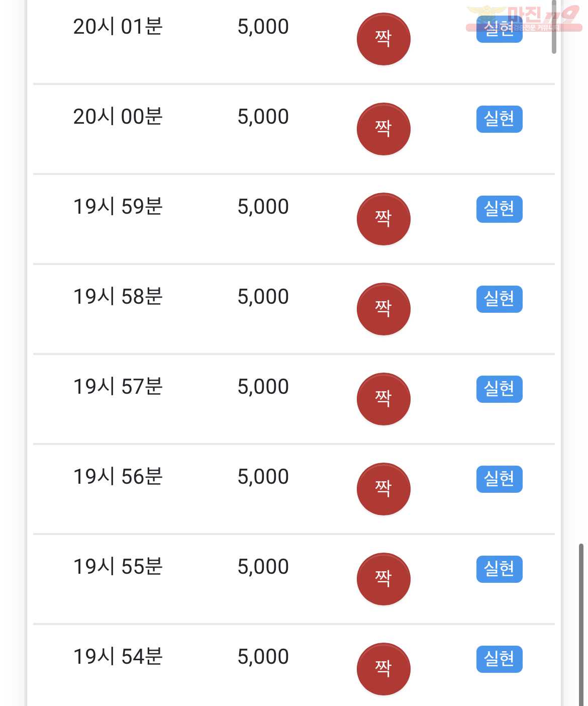The width and height of the screenshot is (588, 706).
Task: Click the page scrollbar thumb at lower right
Action: click(x=581, y=625)
